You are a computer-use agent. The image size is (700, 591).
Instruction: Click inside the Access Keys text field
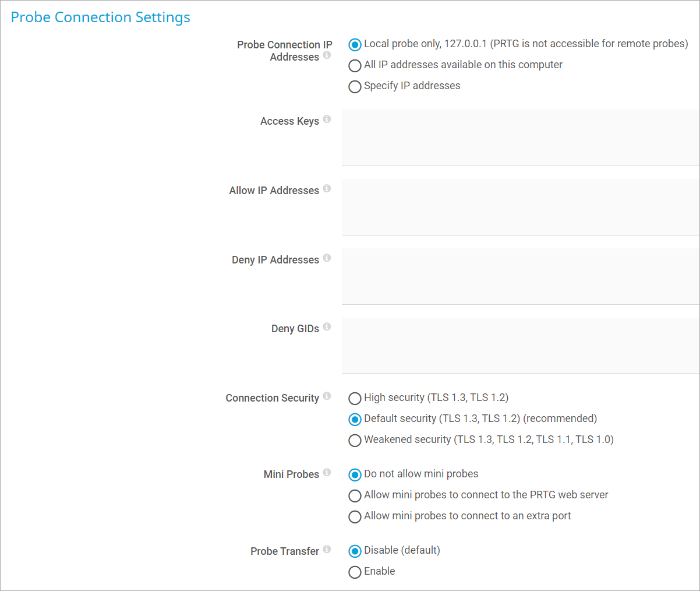coord(520,138)
